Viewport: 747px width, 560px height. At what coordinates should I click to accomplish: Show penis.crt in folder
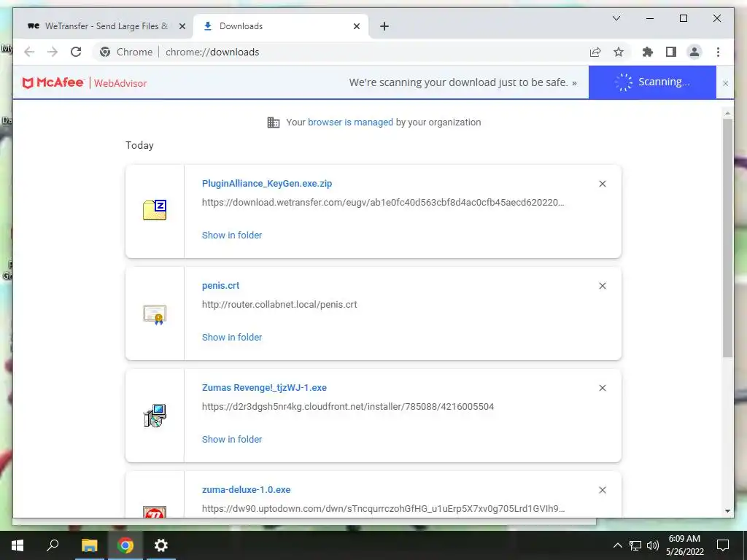(x=231, y=337)
